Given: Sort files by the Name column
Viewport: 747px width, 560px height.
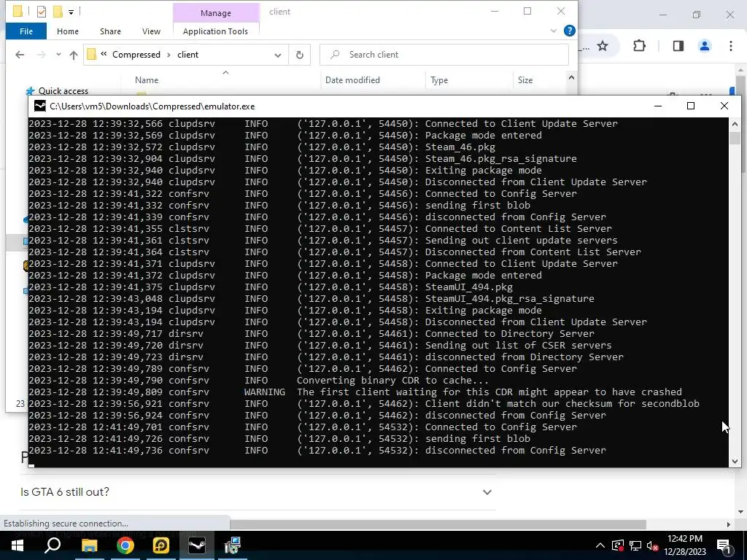Looking at the screenshot, I should [x=147, y=80].
